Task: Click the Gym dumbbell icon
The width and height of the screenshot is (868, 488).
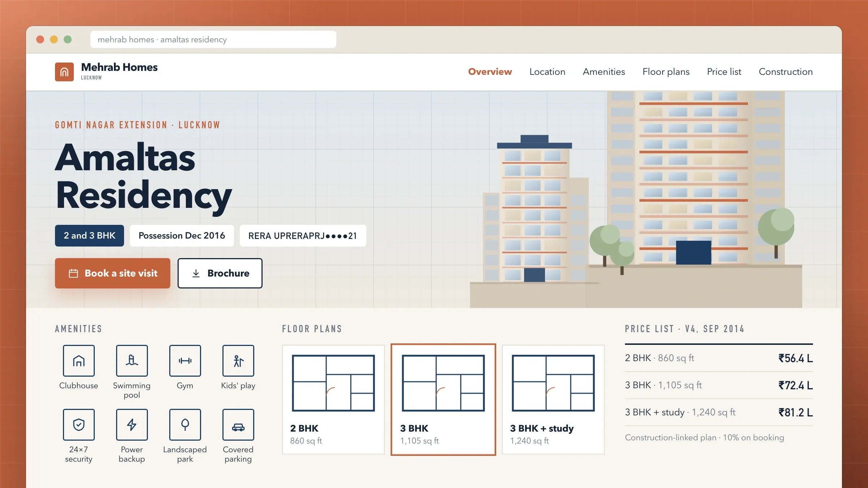Action: tap(185, 361)
